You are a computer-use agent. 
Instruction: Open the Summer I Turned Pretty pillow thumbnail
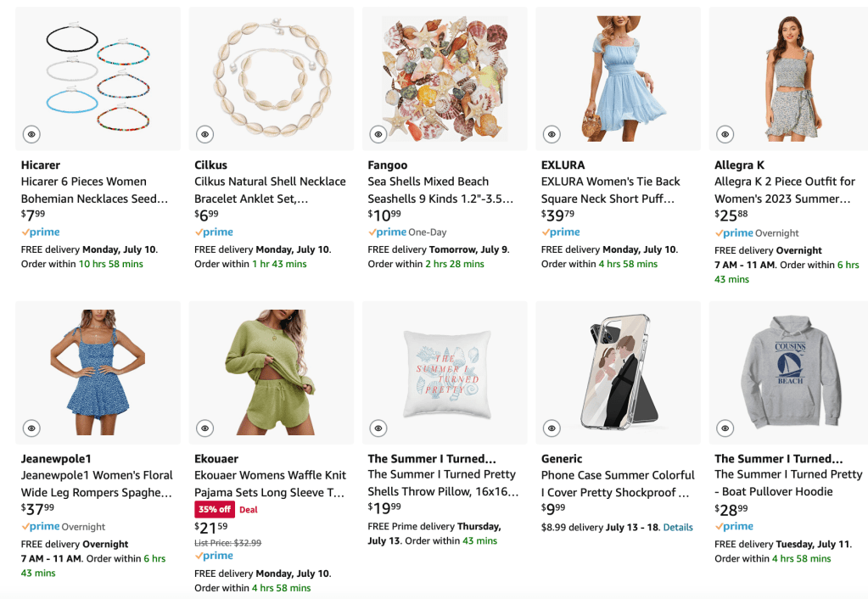(445, 372)
